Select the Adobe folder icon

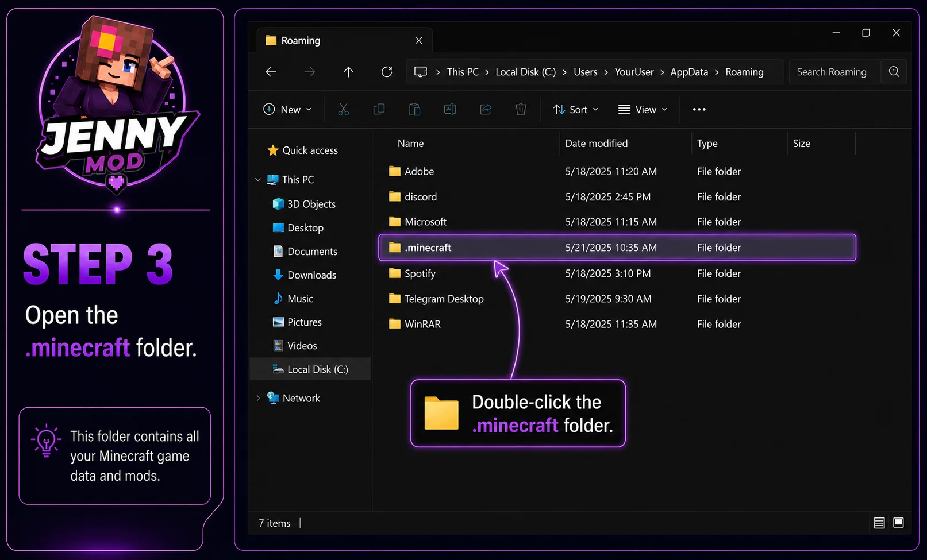[395, 171]
